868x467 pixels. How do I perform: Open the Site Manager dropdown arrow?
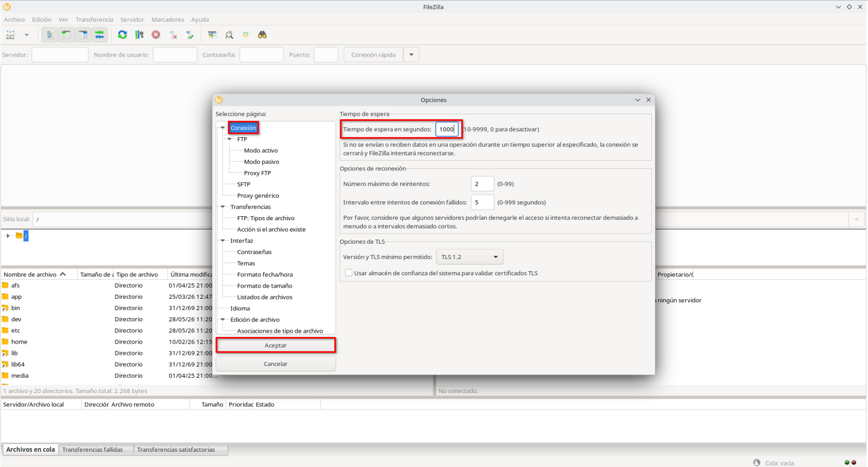pyautogui.click(x=27, y=35)
